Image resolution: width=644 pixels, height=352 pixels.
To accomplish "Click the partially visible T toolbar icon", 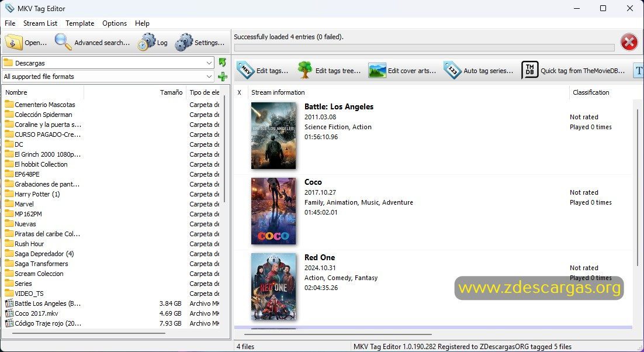I will tap(638, 70).
